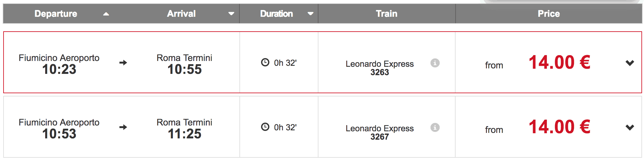Click the route arrow for the 10:53 departure
This screenshot has width=644, height=160.
[123, 127]
